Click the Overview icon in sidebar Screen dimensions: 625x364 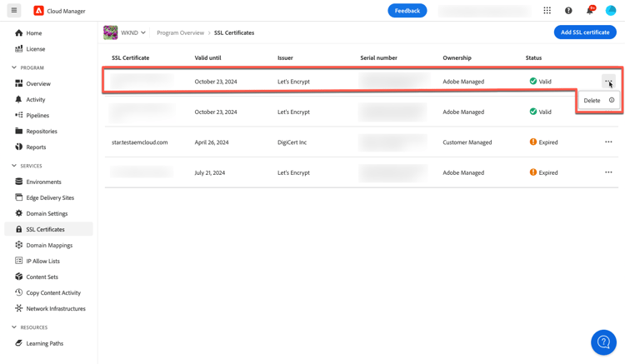[x=18, y=83]
